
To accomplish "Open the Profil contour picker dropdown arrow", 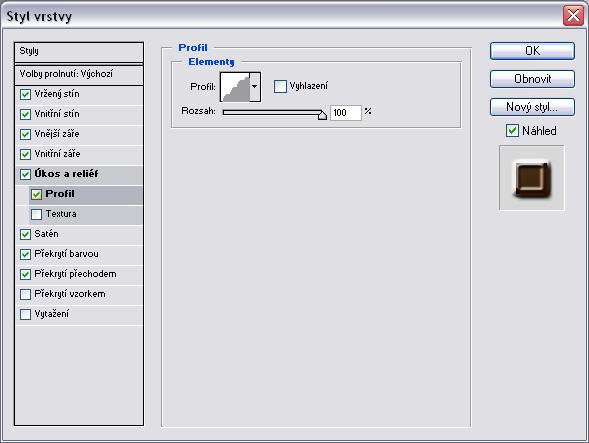I will click(x=255, y=87).
